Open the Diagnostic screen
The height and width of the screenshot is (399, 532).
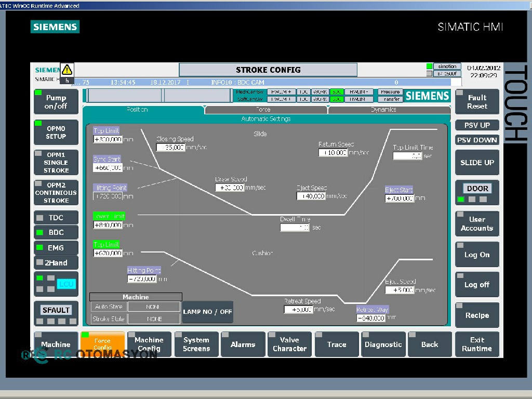(x=383, y=344)
